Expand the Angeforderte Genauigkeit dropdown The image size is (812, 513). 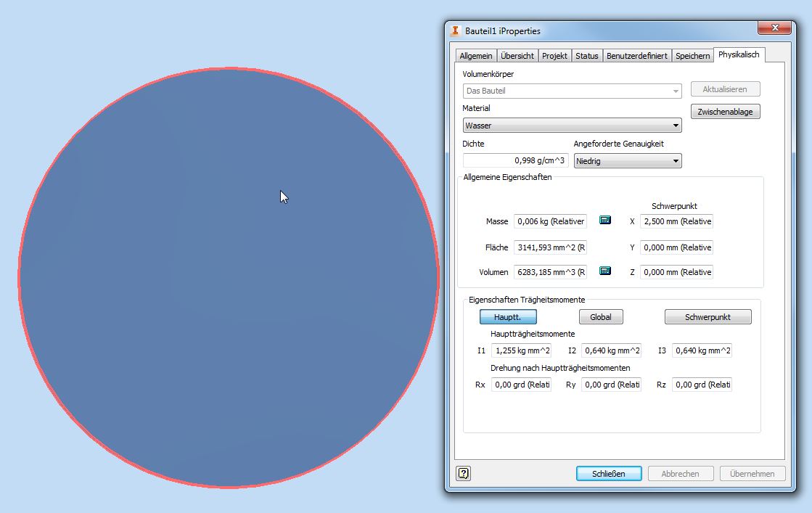click(x=627, y=161)
